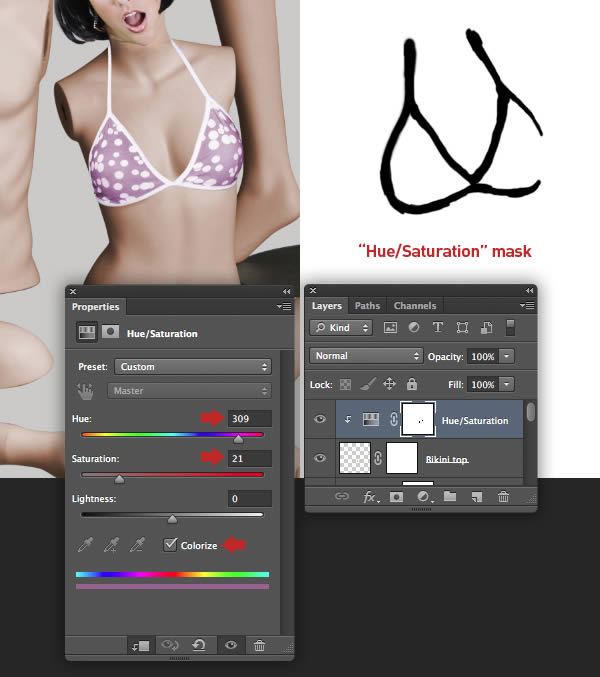The width and height of the screenshot is (600, 677).
Task: Open the Properties panel flyout menu
Action: tap(284, 306)
